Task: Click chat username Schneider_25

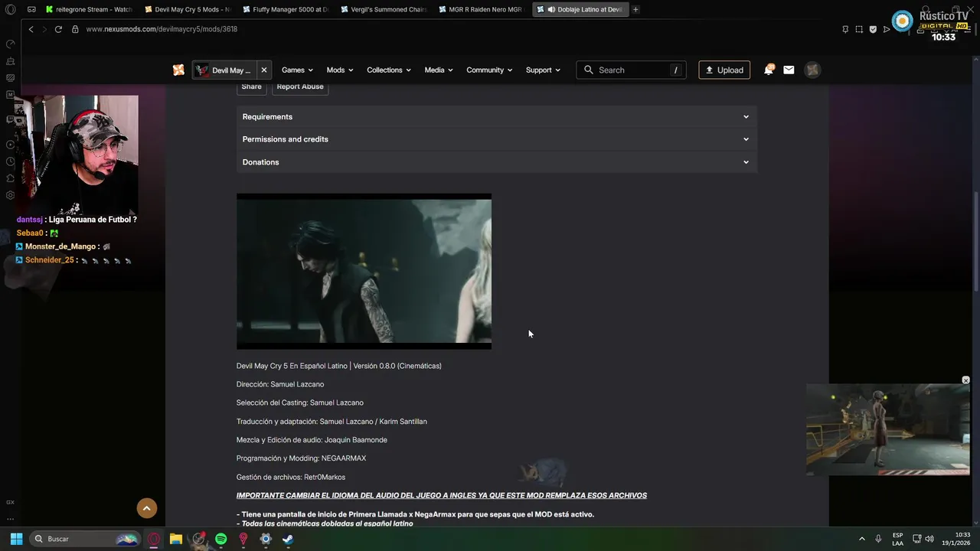Action: [50, 260]
